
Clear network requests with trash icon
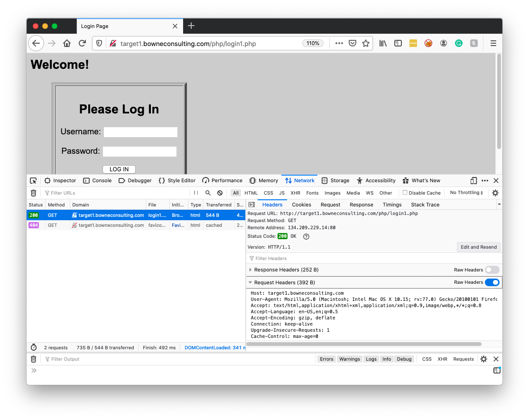(x=33, y=193)
